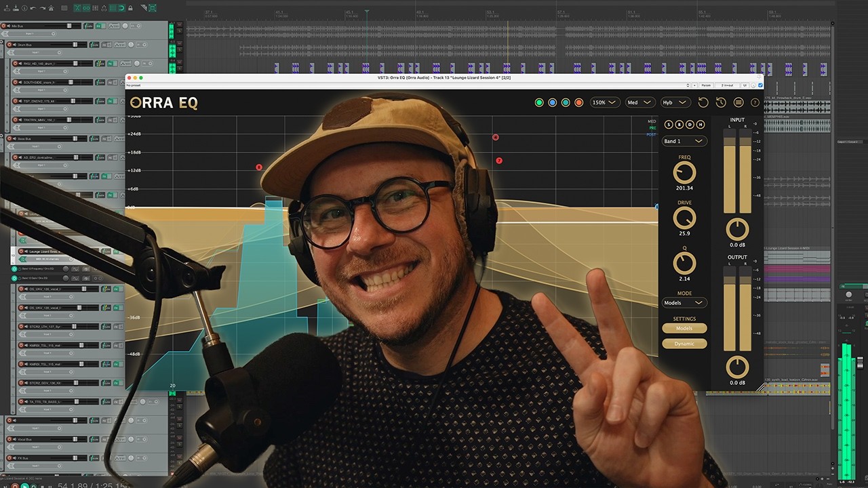The width and height of the screenshot is (868, 488).
Task: Arm the Drum Bus track for recording
Action: tap(9, 45)
